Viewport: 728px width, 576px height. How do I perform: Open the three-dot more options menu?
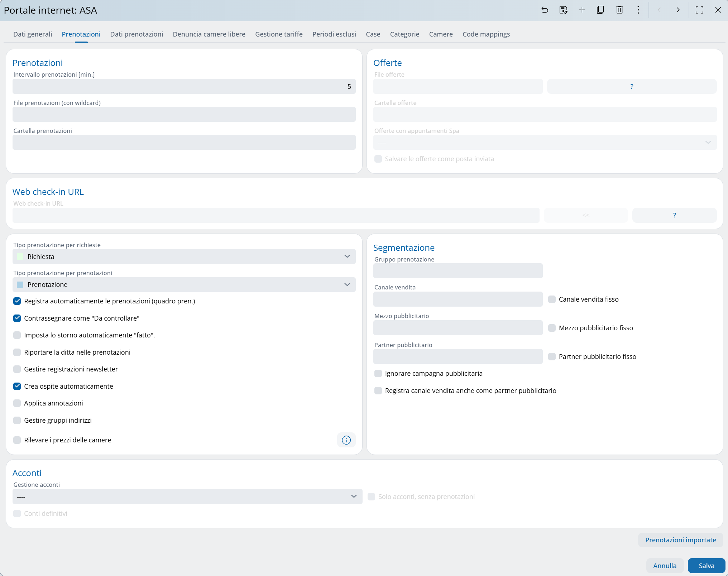[638, 10]
